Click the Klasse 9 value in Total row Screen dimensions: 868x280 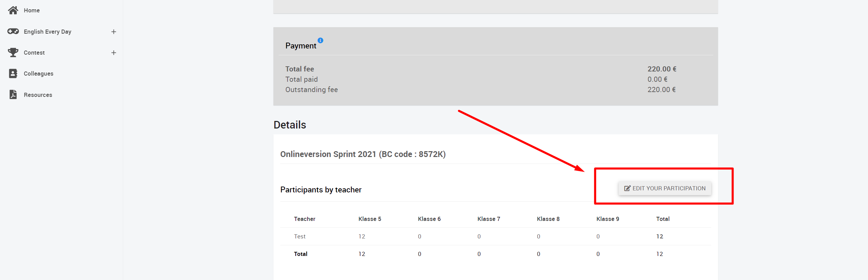point(598,254)
